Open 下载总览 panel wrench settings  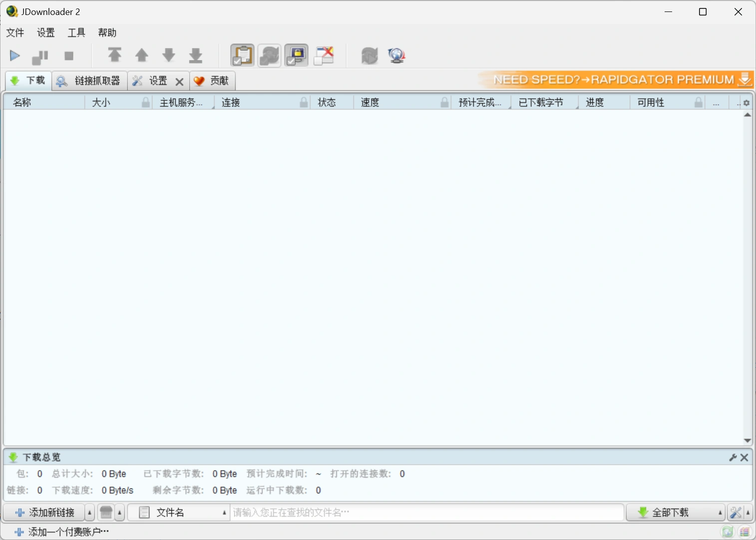(x=733, y=458)
